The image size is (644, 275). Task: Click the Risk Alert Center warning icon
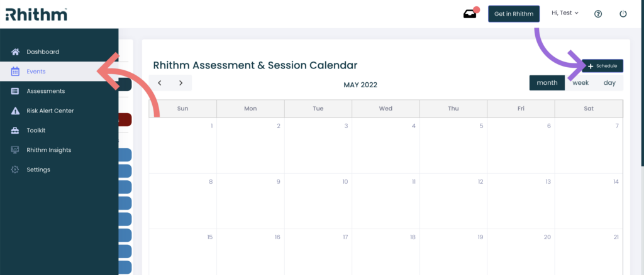(x=15, y=111)
